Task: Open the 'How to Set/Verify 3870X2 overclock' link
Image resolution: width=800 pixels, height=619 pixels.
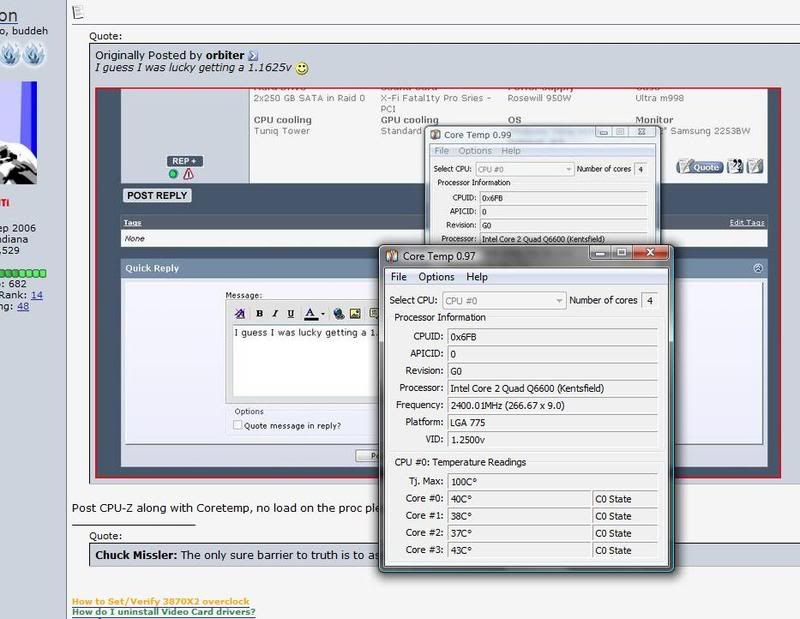Action: [x=161, y=601]
